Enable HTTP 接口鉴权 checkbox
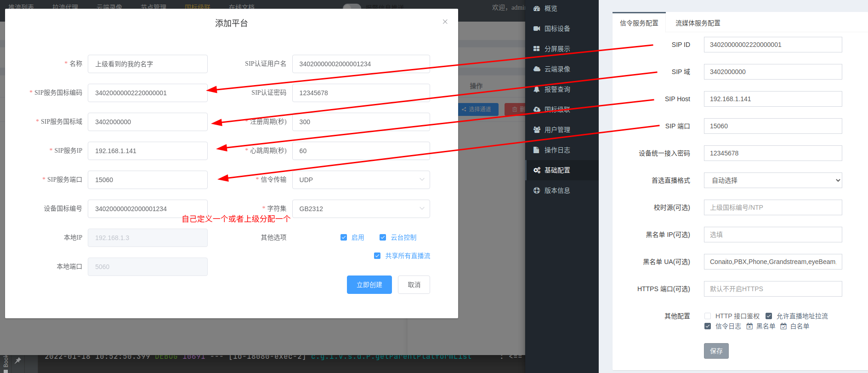This screenshot has width=868, height=373. point(708,316)
